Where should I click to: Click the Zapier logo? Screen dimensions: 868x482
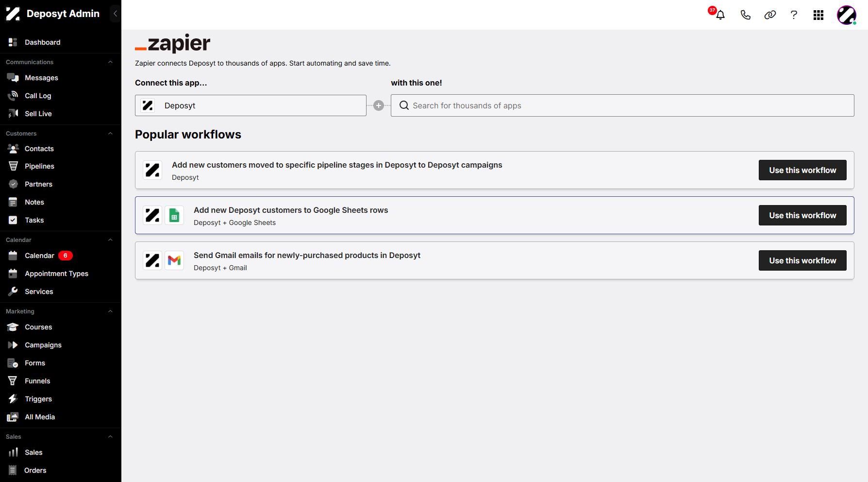tap(172, 43)
